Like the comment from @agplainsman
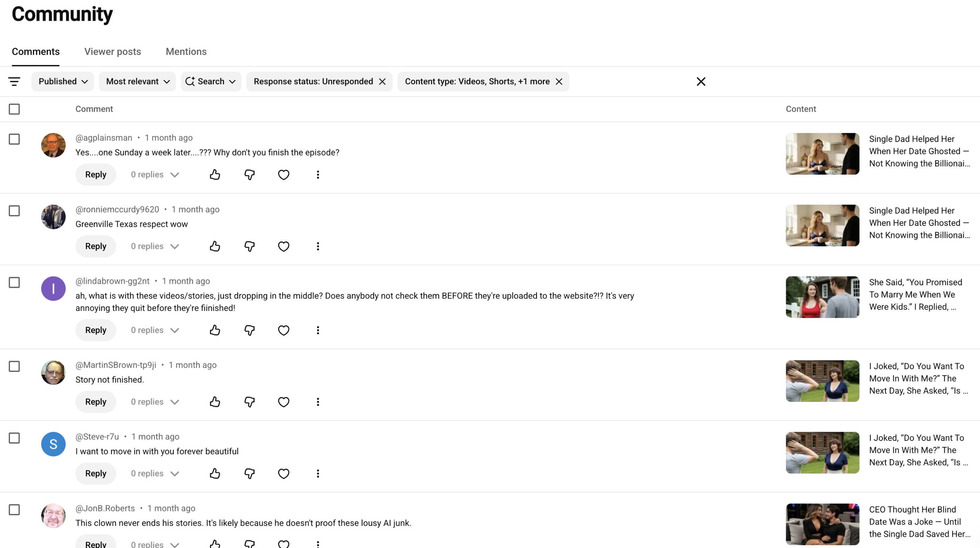 pos(215,175)
